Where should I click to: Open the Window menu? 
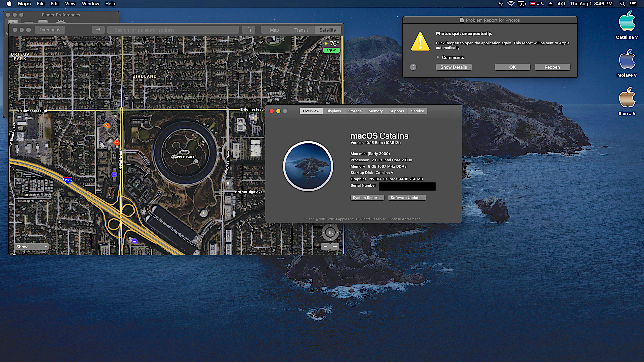(x=90, y=4)
